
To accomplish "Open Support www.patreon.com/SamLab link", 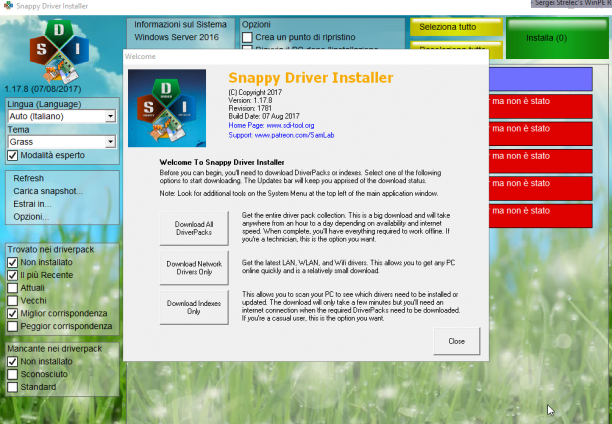I will pyautogui.click(x=281, y=135).
